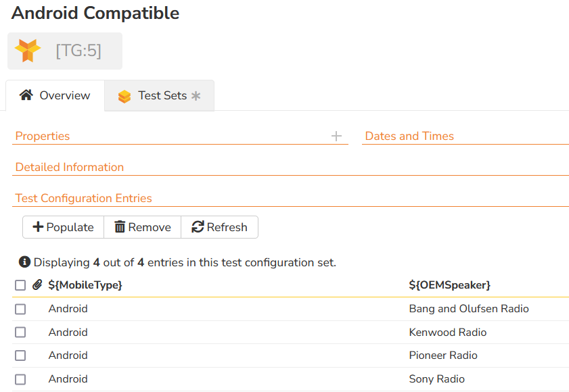This screenshot has height=392, width=569.
Task: Click the home icon on Overview tab
Action: (26, 95)
